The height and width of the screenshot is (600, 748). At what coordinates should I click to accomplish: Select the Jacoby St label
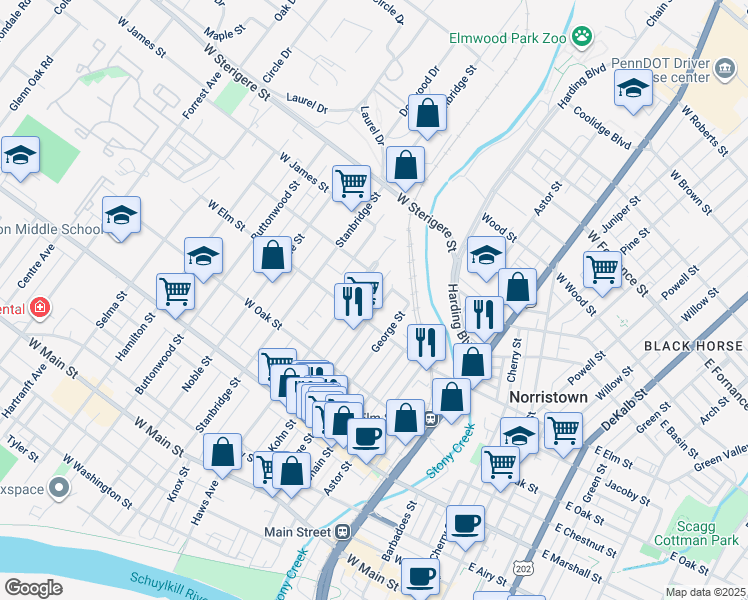pyautogui.click(x=628, y=492)
